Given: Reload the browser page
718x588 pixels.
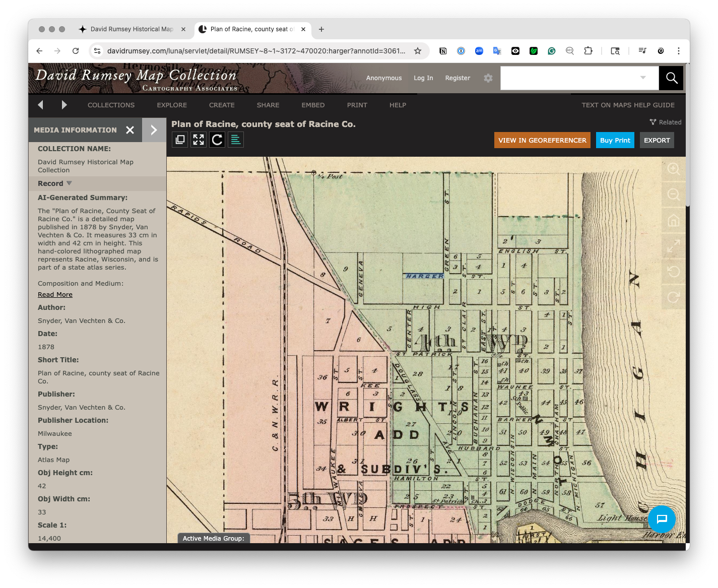Looking at the screenshot, I should [x=76, y=51].
